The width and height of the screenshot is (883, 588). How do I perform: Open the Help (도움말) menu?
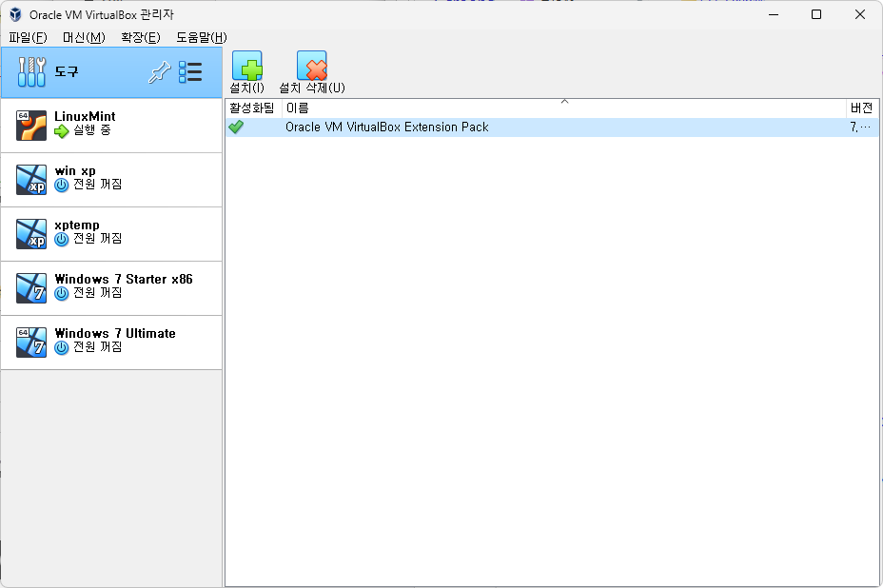[x=202, y=38]
